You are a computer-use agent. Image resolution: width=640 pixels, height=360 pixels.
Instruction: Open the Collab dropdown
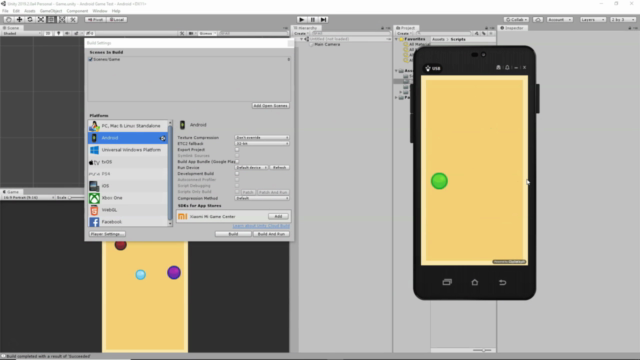pos(517,20)
